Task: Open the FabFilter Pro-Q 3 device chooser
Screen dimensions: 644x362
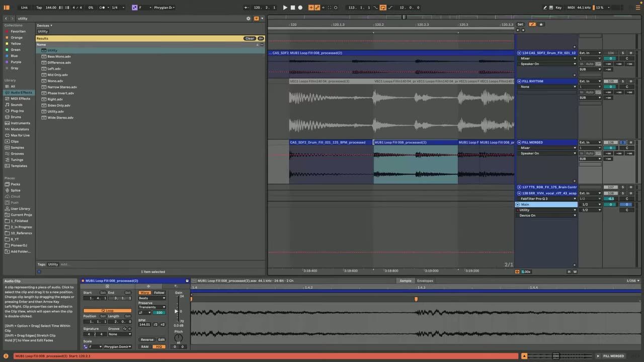Action: [x=547, y=199]
